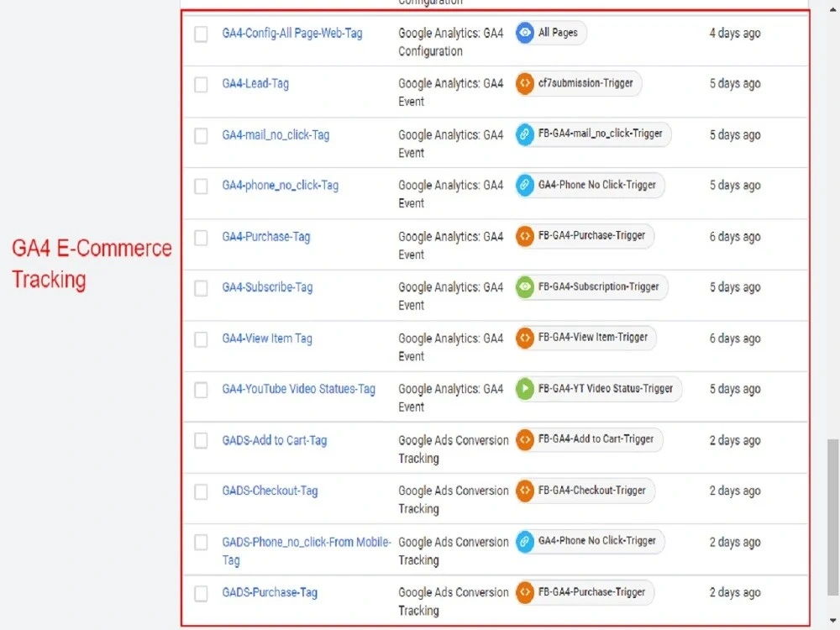Open the GA4-Config-All Page-Web-Tag link
The width and height of the screenshot is (840, 630).
tap(290, 33)
